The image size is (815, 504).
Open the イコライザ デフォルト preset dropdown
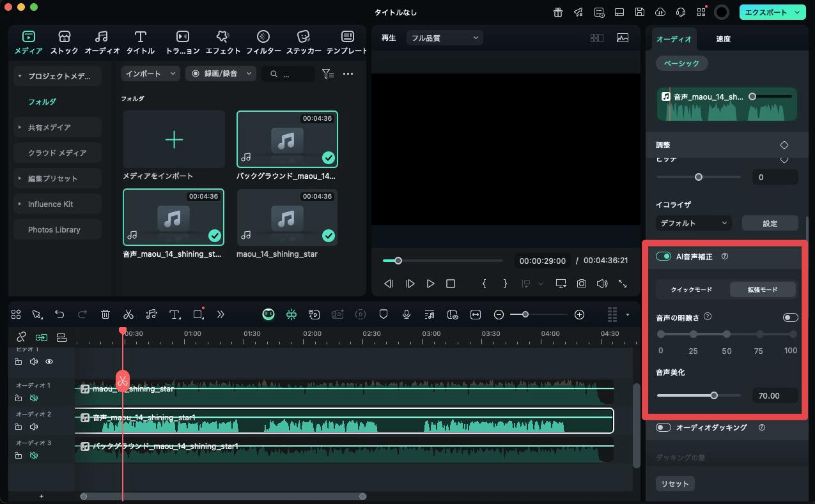coord(693,222)
